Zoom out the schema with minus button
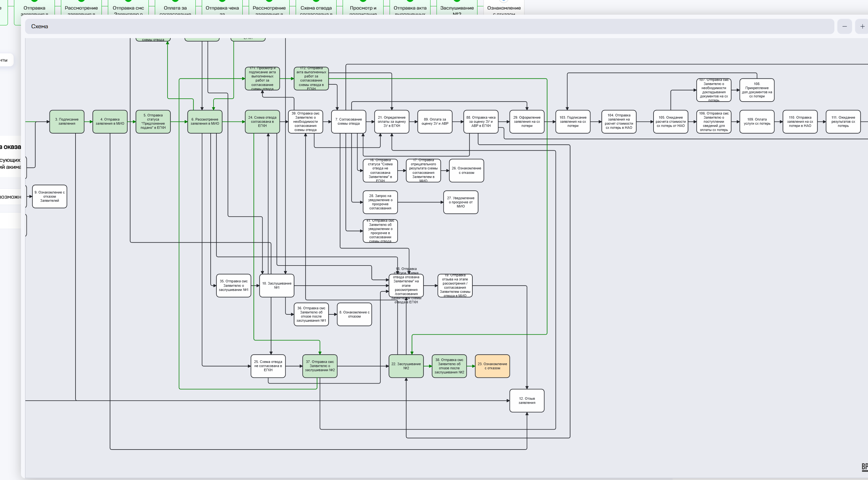Image resolution: width=868 pixels, height=480 pixels. 845,26
